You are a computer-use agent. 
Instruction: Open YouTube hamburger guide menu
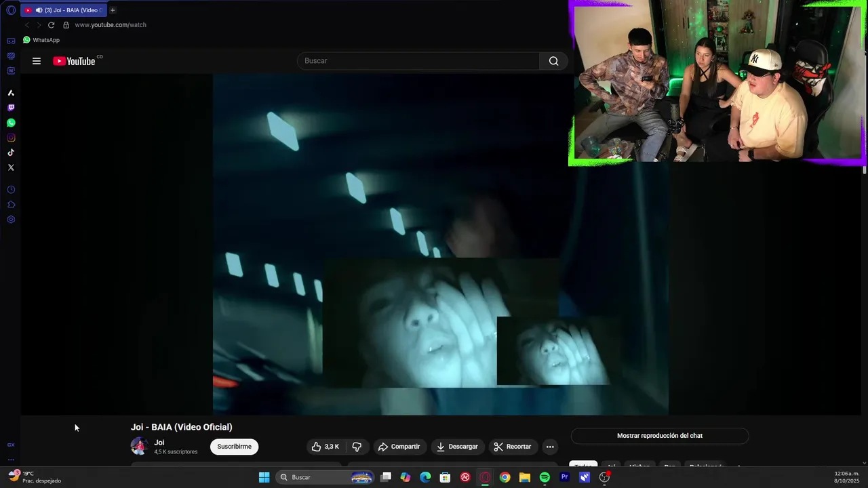(x=37, y=61)
